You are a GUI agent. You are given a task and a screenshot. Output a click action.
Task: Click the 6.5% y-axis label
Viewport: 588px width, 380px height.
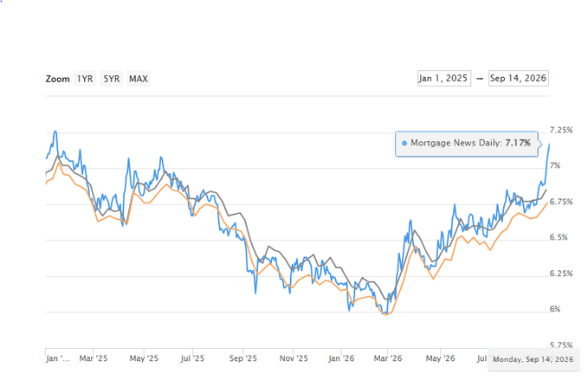point(559,237)
